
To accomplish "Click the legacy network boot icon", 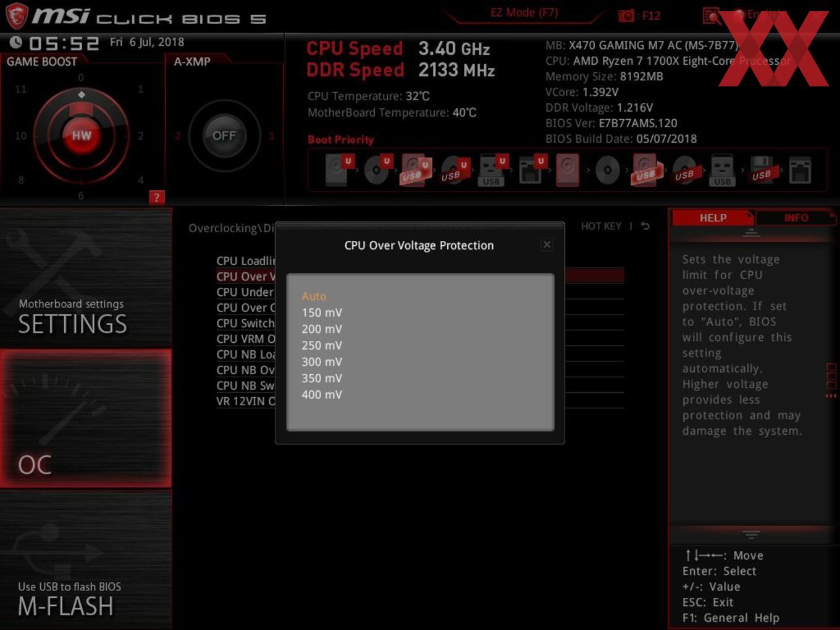I will click(800, 170).
